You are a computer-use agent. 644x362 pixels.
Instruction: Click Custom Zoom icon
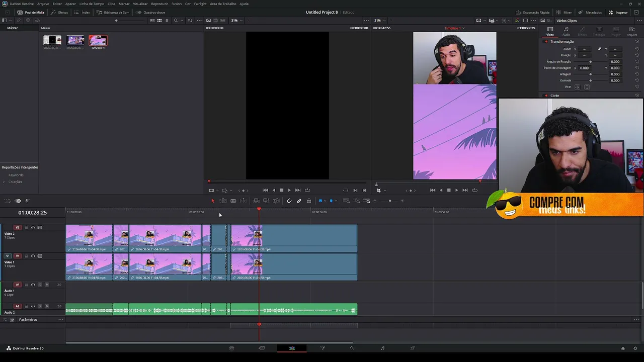point(368,201)
